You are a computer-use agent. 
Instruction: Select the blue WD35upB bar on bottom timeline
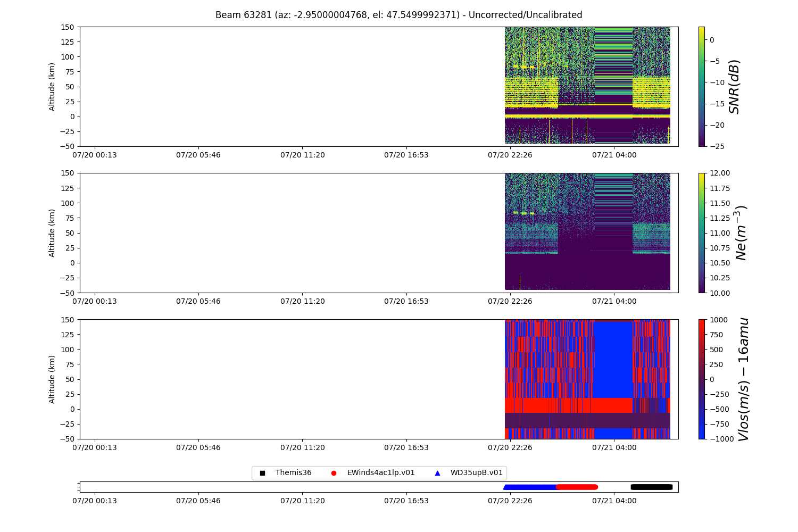[529, 487]
